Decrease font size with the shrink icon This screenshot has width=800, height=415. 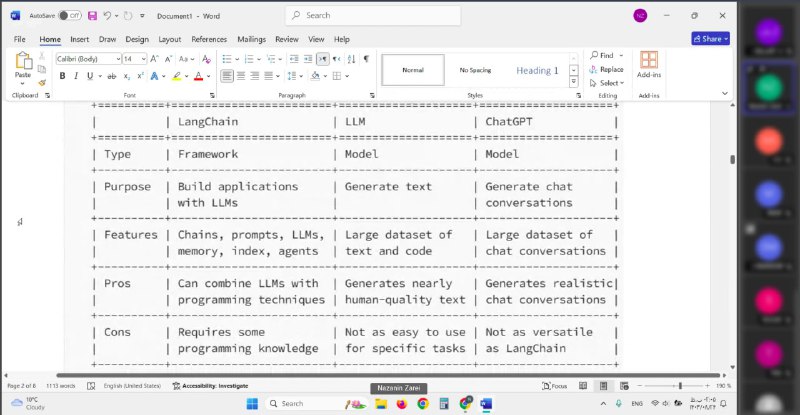click(168, 59)
